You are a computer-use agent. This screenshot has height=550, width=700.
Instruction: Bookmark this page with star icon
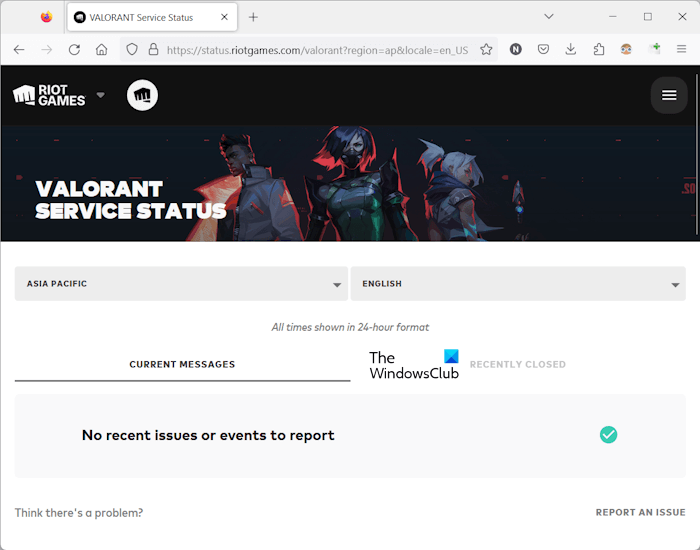(486, 50)
